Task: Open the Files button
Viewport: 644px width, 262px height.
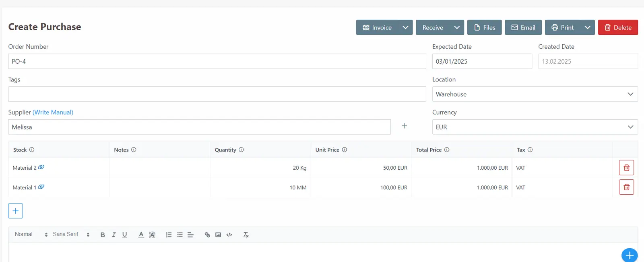Action: pyautogui.click(x=485, y=27)
